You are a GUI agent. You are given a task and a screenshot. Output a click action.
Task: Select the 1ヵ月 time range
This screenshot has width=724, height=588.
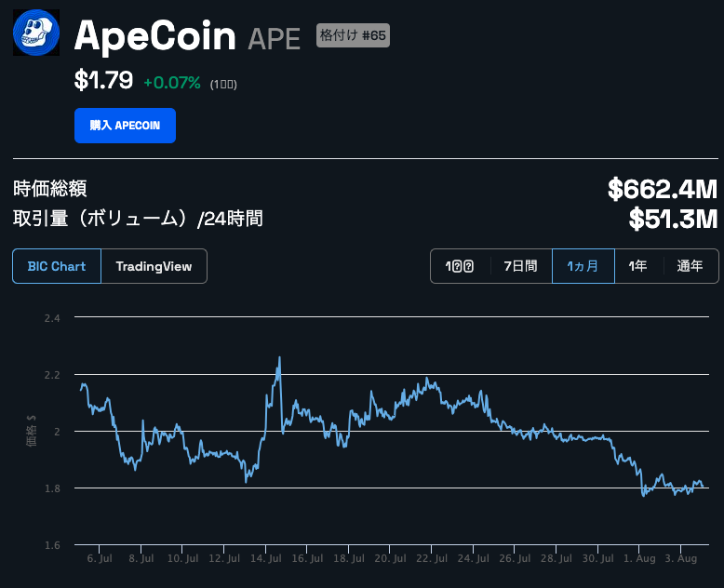click(583, 266)
